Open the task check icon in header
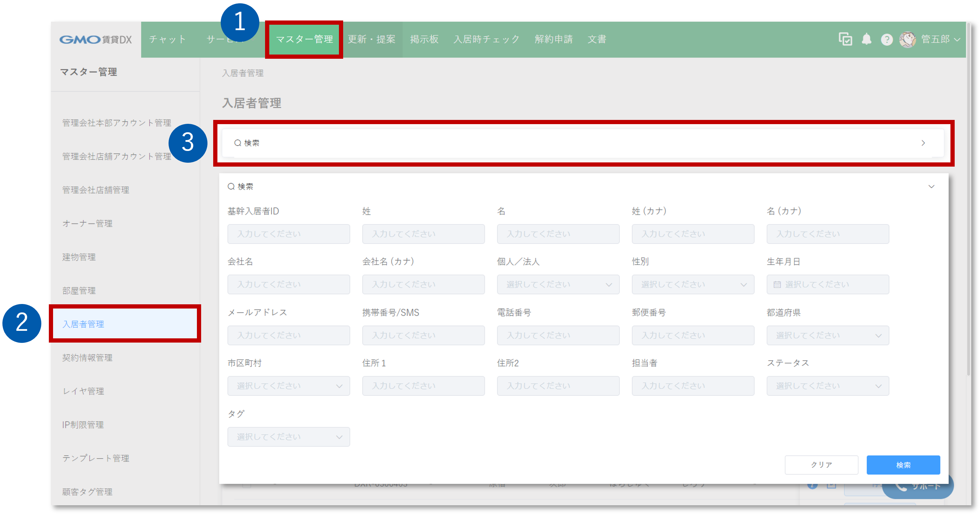 pos(846,39)
